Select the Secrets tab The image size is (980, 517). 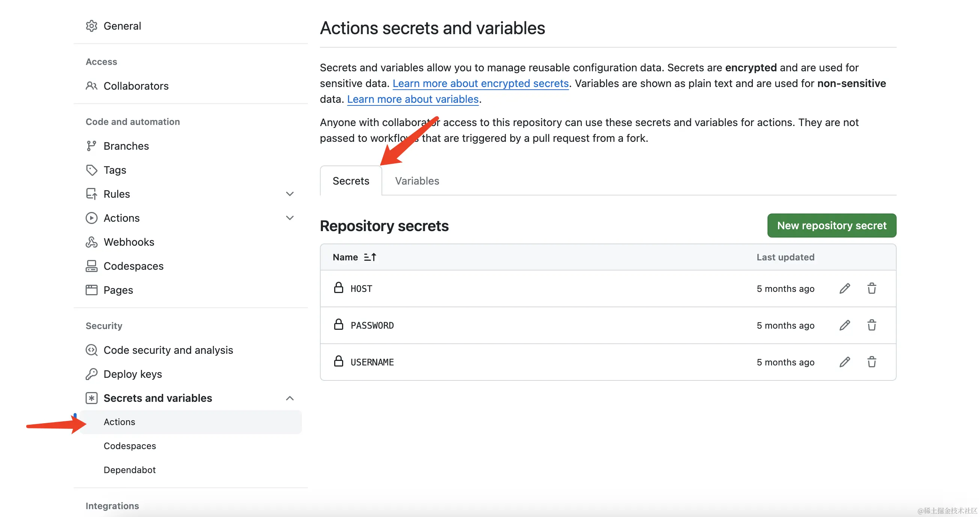tap(351, 181)
